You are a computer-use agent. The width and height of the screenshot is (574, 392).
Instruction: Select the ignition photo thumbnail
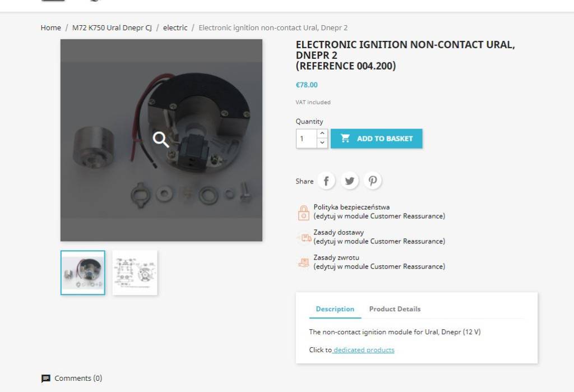point(82,273)
